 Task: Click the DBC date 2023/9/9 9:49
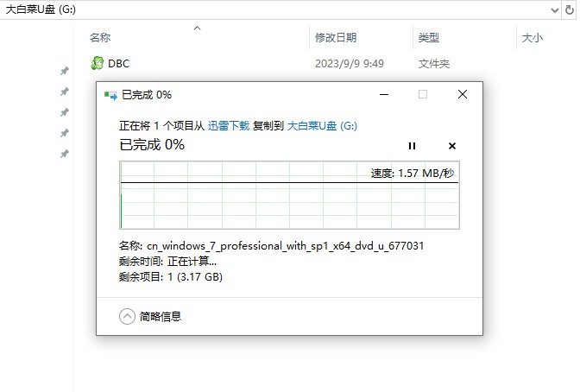350,64
